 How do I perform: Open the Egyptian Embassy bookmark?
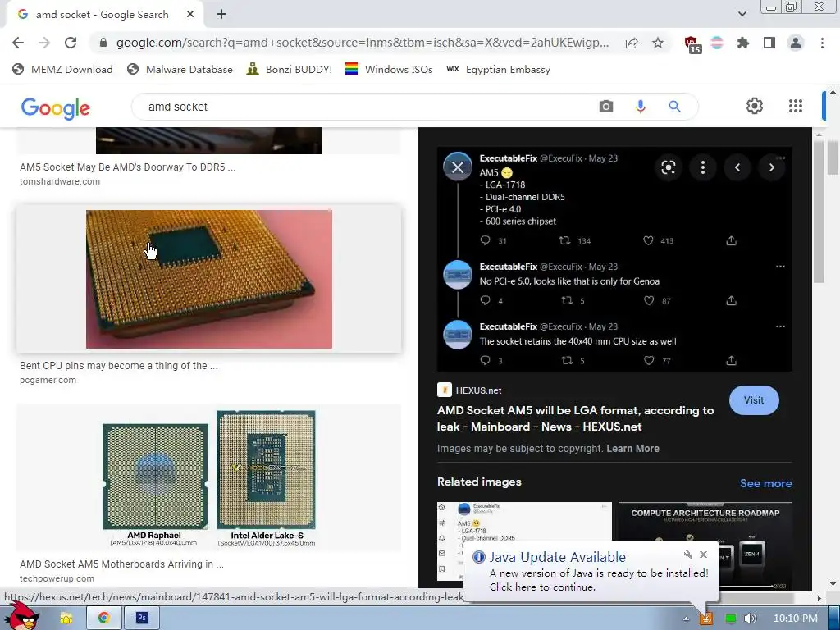click(x=498, y=69)
